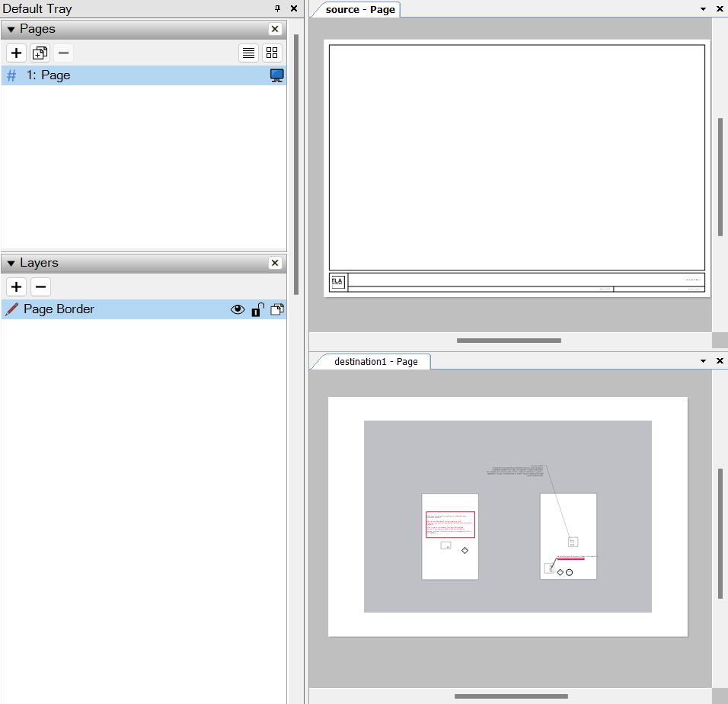The image size is (728, 704).
Task: Delete the selected page with minus button
Action: click(x=64, y=53)
